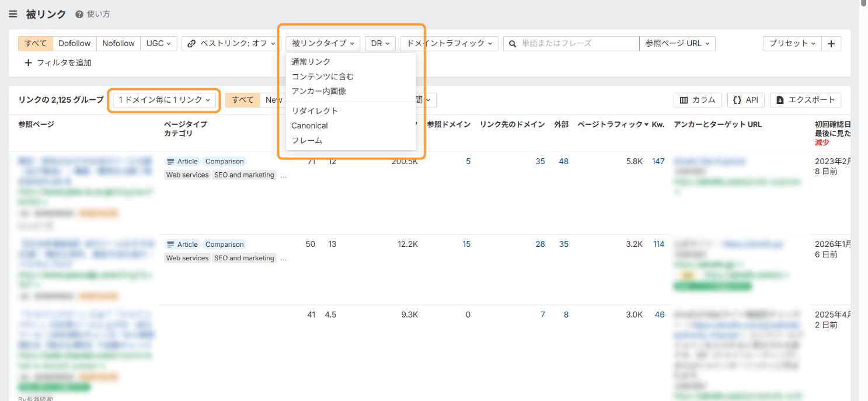
Task: Click the plus icon next to プリセット
Action: pyautogui.click(x=831, y=43)
